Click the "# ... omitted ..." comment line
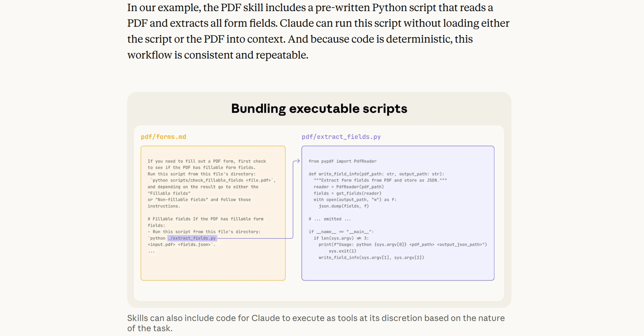This screenshot has height=336, width=644. [x=330, y=219]
